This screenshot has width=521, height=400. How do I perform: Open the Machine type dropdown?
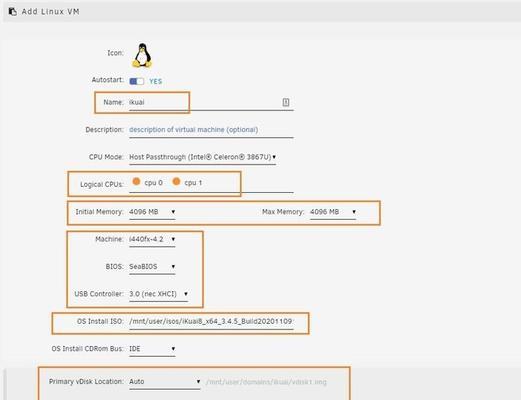[x=152, y=239]
